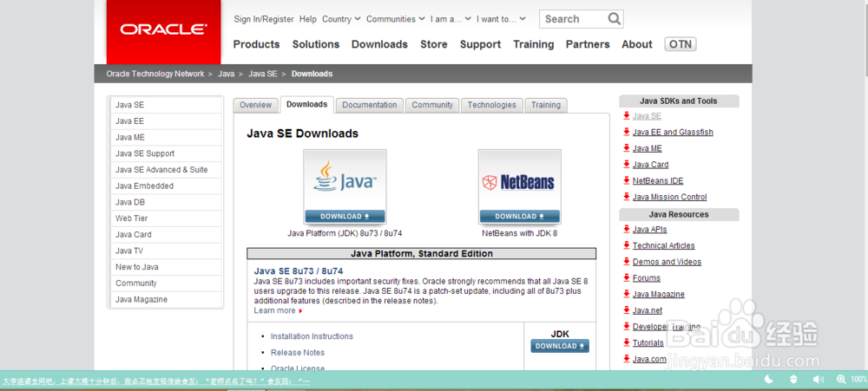Open the Store menu item
The image size is (868, 391).
pyautogui.click(x=433, y=44)
